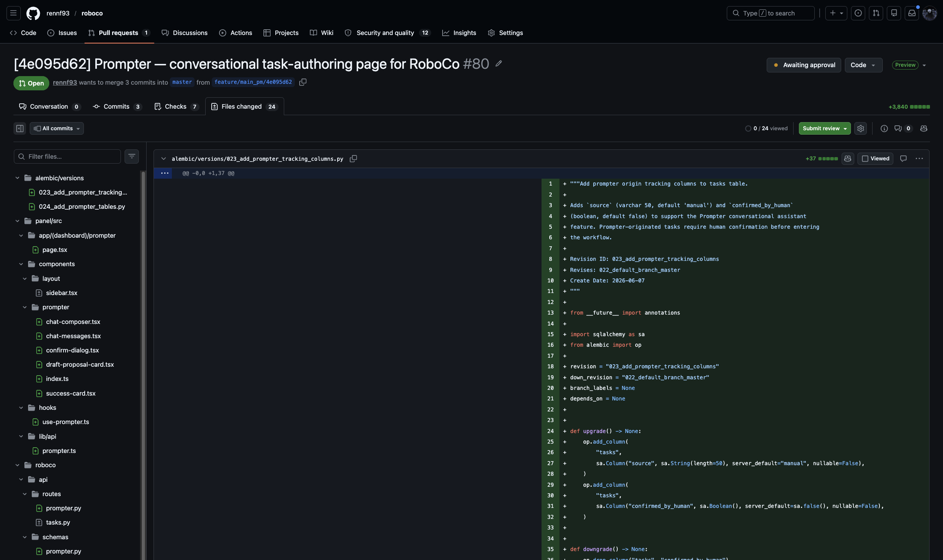The height and width of the screenshot is (560, 943).
Task: Open the All commits dropdown
Action: 57,129
